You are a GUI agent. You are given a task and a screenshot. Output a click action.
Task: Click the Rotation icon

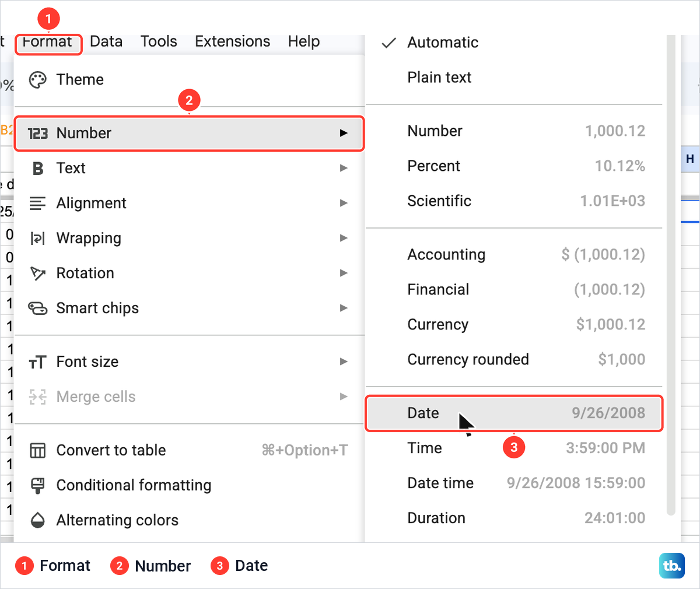click(38, 274)
